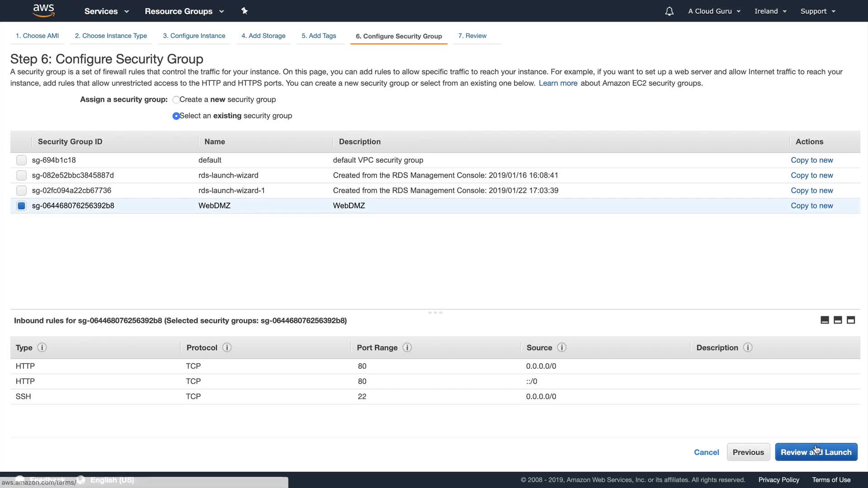
Task: Open the Ireland region dropdown
Action: (x=770, y=11)
